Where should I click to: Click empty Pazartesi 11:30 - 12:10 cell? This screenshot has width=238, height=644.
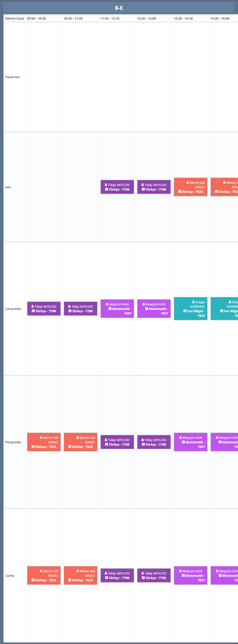[117, 77]
